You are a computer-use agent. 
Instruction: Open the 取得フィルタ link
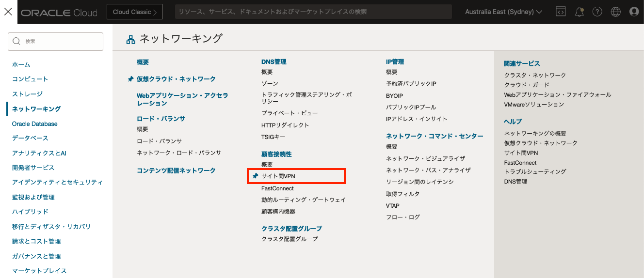(x=403, y=194)
